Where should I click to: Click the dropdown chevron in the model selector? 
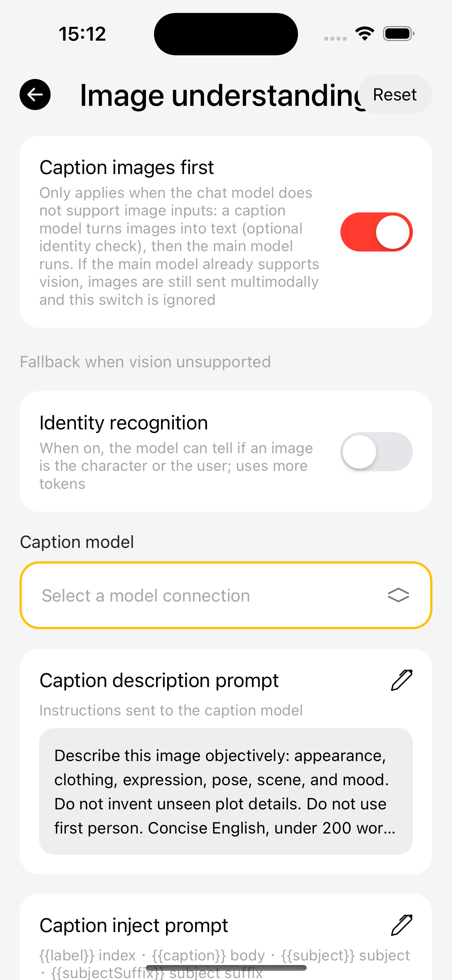point(398,595)
